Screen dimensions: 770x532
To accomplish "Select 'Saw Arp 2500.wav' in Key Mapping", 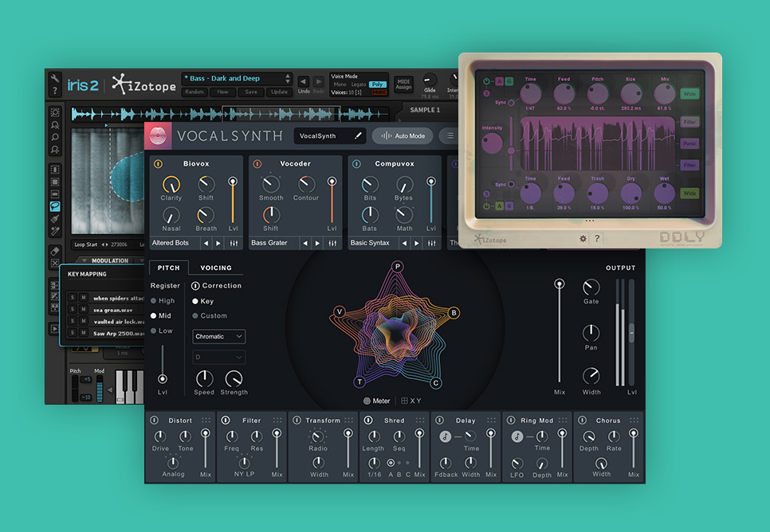I will coord(118,333).
